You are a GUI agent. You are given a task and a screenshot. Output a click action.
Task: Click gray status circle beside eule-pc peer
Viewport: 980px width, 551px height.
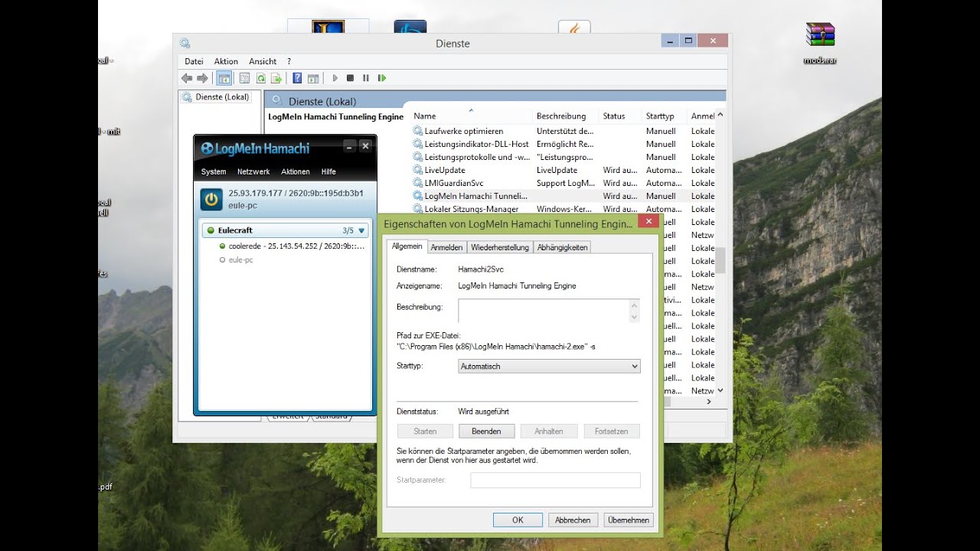pos(222,260)
